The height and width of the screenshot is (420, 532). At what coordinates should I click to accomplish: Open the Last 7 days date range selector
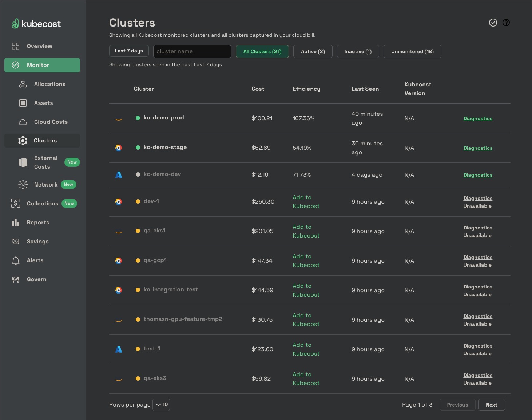pyautogui.click(x=129, y=51)
